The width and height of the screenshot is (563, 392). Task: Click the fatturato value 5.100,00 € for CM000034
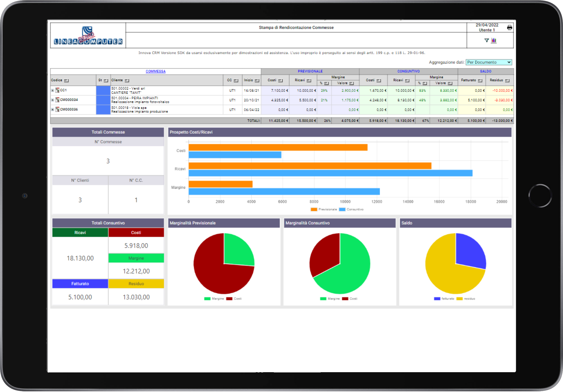(x=476, y=100)
